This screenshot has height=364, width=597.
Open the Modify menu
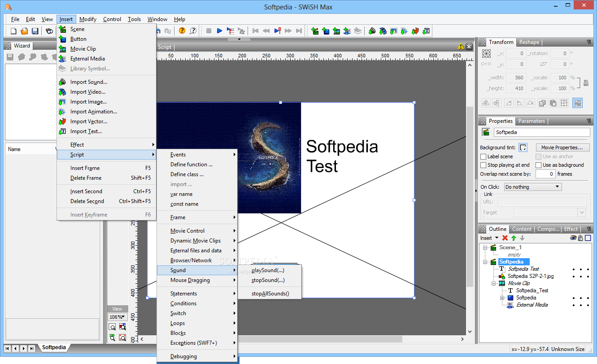(x=88, y=19)
